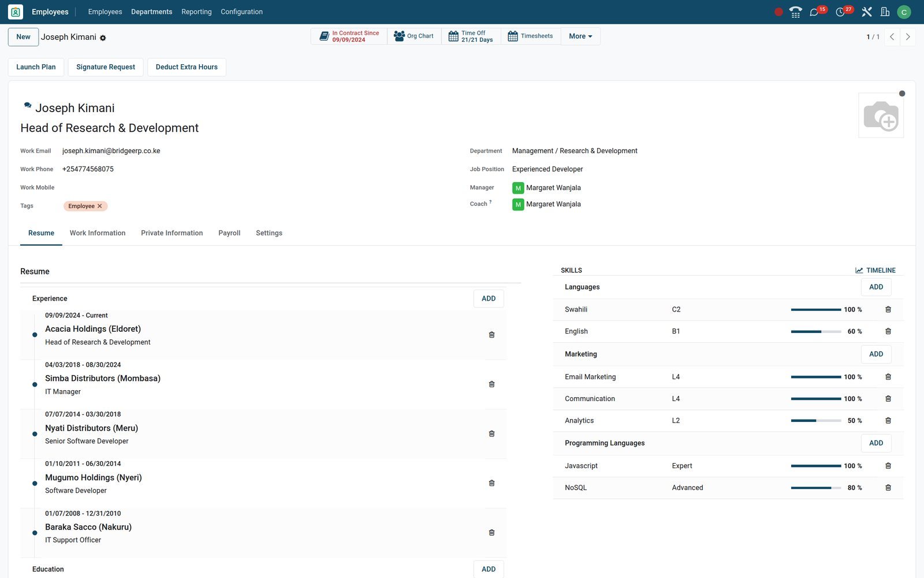924x578 pixels.
Task: Click Deduct Extra Hours button
Action: click(187, 67)
